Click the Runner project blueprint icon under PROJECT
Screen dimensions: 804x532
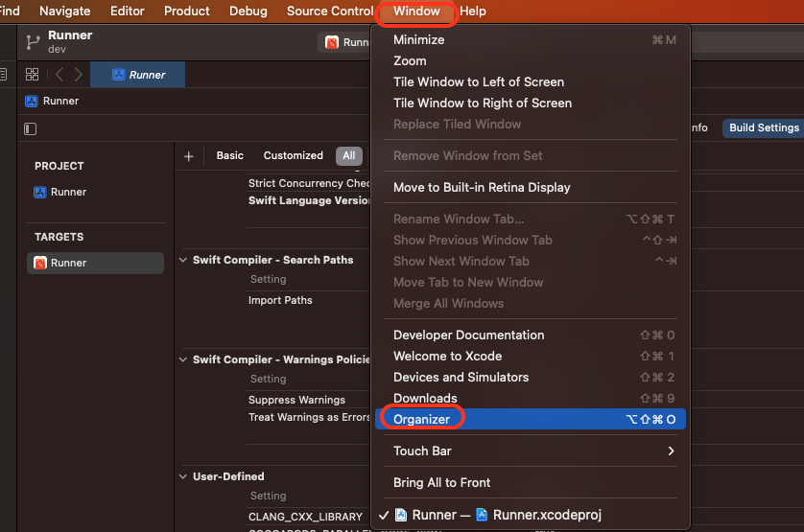(x=40, y=193)
